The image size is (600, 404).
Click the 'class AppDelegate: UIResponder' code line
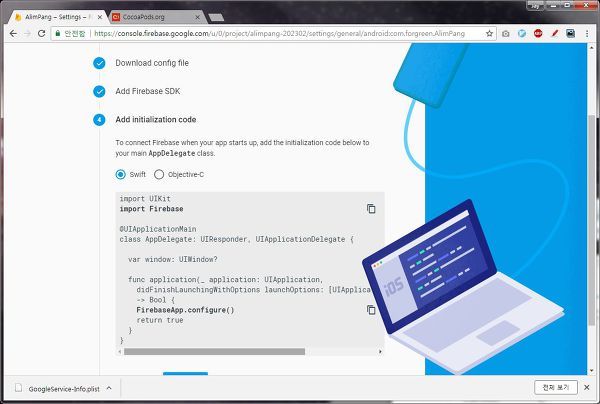tap(237, 239)
